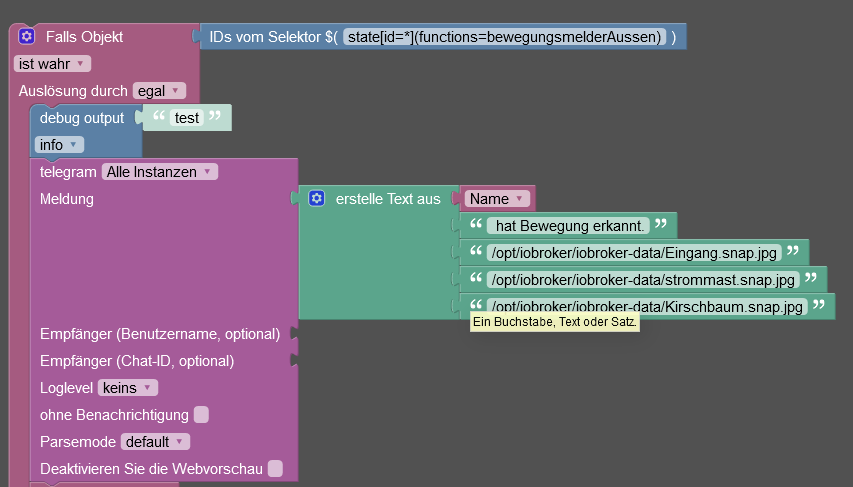853x487 pixels.
Task: Click 'Empfänger (Benutzername, optional)' input label
Action: 160,334
